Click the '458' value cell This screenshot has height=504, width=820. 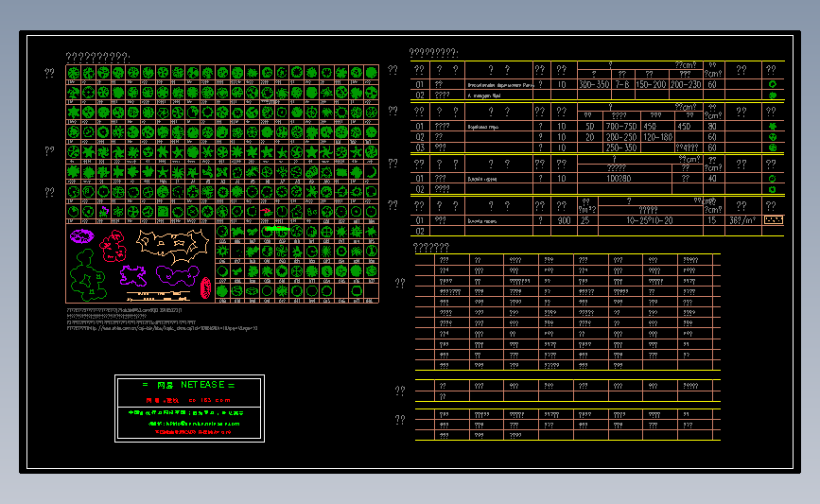tap(650, 127)
